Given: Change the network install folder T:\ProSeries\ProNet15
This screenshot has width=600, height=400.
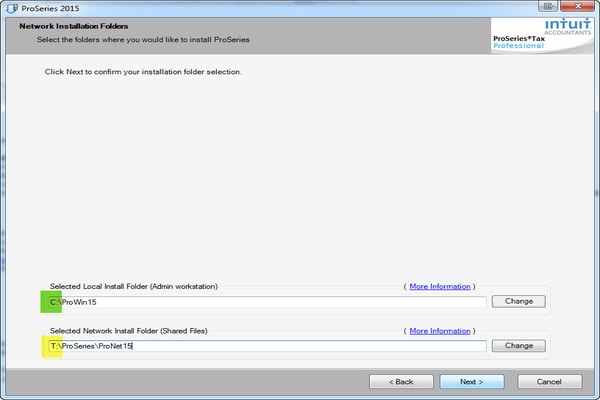Looking at the screenshot, I should click(x=518, y=346).
